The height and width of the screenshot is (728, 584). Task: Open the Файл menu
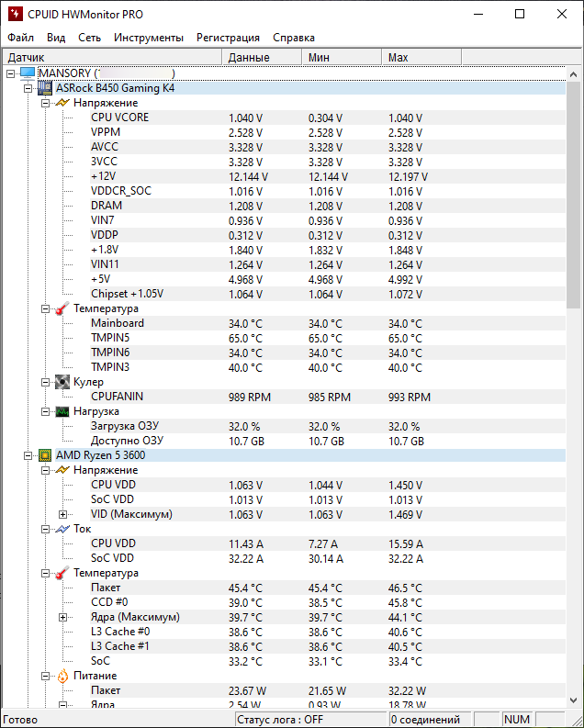[x=21, y=38]
